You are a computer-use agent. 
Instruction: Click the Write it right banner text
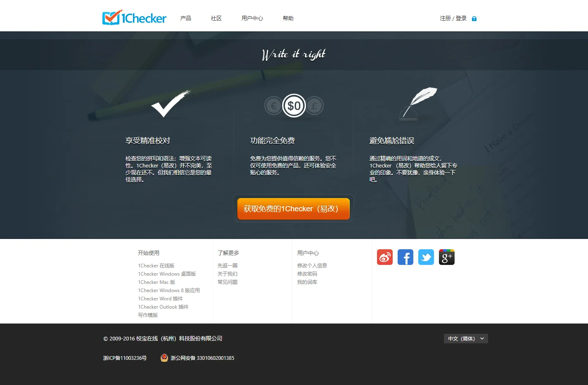pos(294,54)
